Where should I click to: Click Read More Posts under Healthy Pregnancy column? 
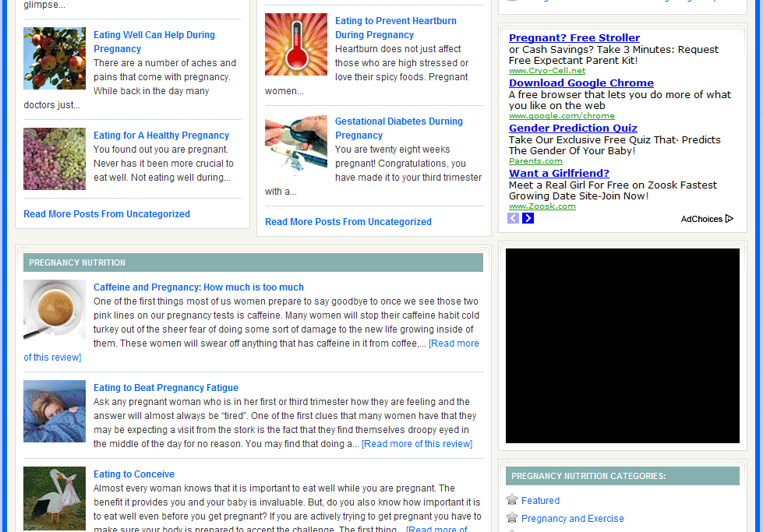coord(107,214)
